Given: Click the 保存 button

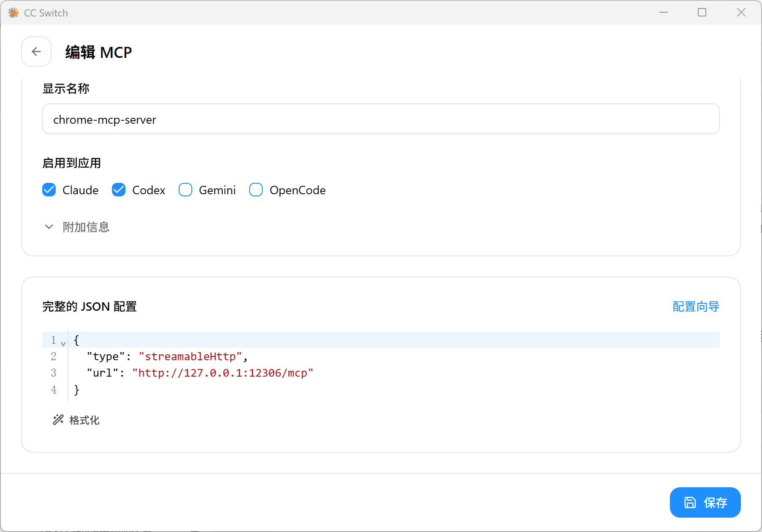Looking at the screenshot, I should [705, 502].
